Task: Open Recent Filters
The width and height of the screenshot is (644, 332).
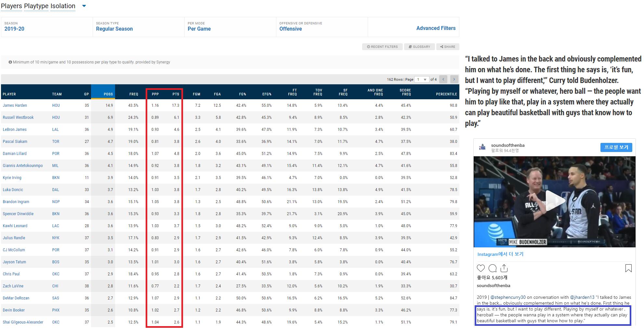Action: pos(382,47)
